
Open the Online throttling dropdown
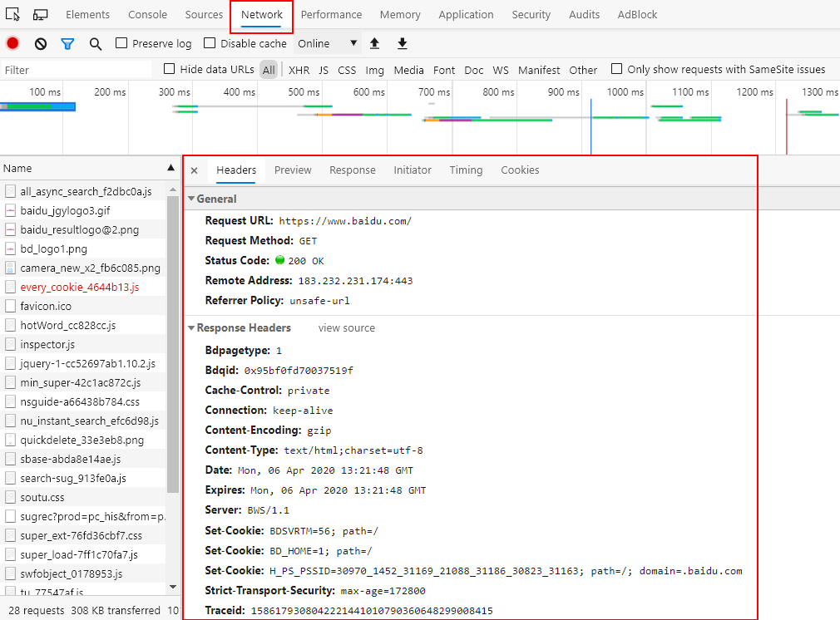coord(327,43)
